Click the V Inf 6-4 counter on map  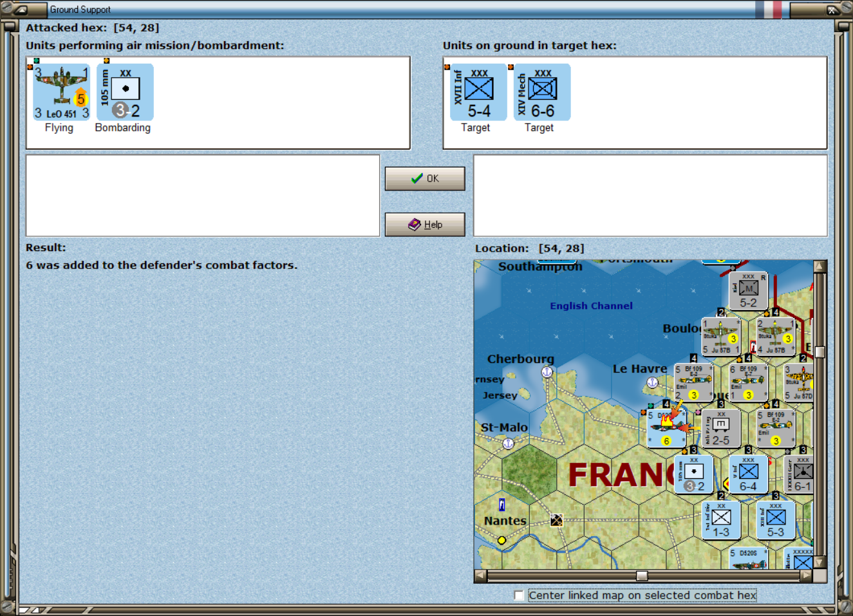748,474
